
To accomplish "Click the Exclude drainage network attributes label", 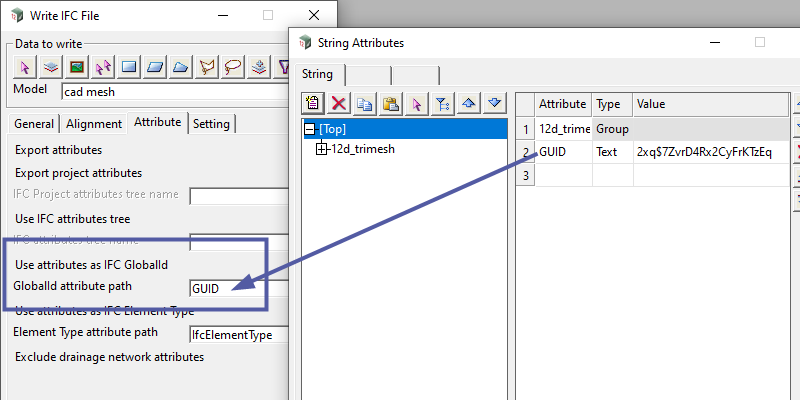I will (x=109, y=357).
